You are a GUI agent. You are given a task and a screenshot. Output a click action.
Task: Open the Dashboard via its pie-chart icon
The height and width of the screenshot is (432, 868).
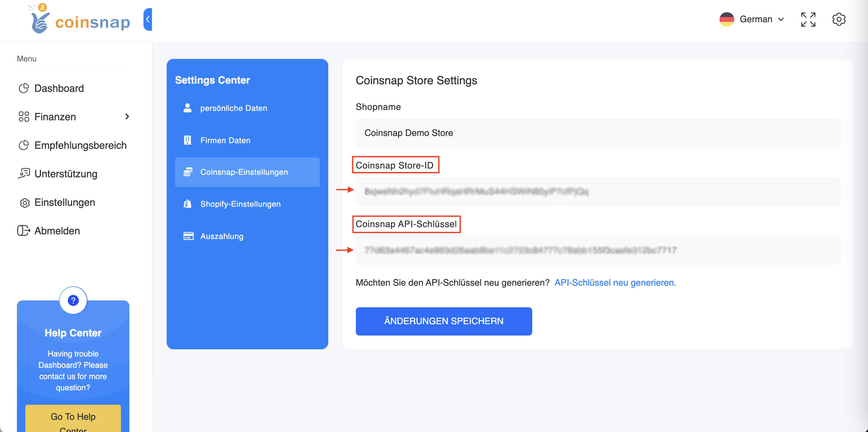pos(23,88)
